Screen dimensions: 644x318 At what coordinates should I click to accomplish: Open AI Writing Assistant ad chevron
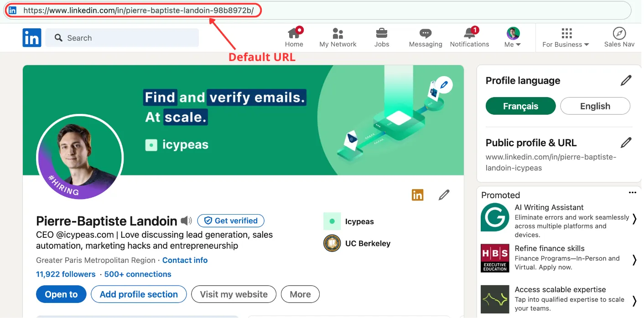pyautogui.click(x=634, y=219)
